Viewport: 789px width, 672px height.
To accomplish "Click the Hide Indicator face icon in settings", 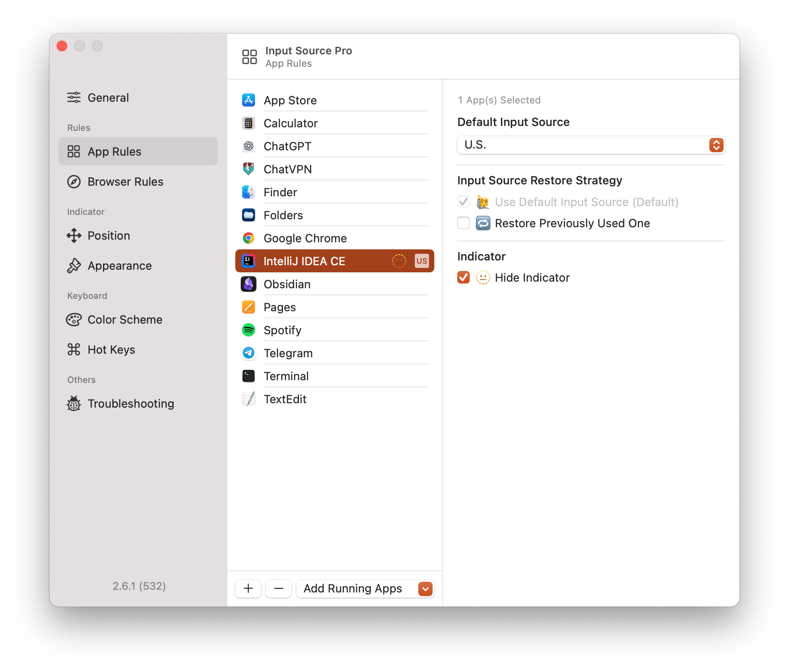I will (x=483, y=278).
